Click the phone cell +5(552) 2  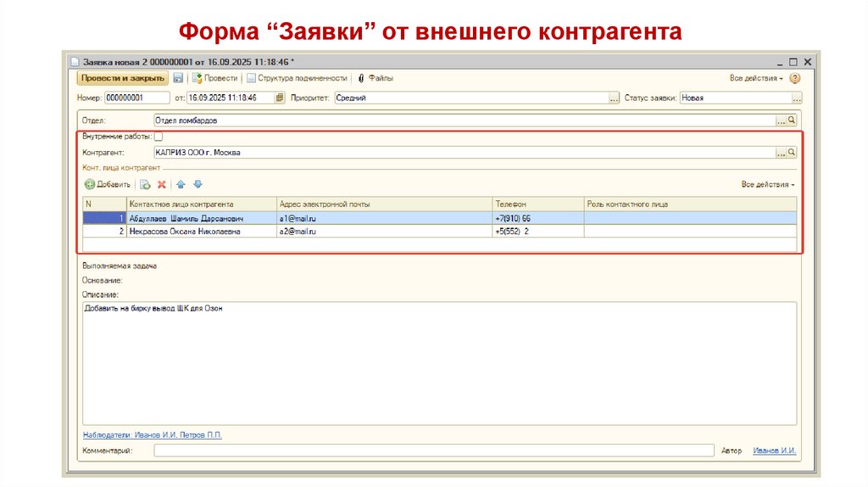coord(538,232)
